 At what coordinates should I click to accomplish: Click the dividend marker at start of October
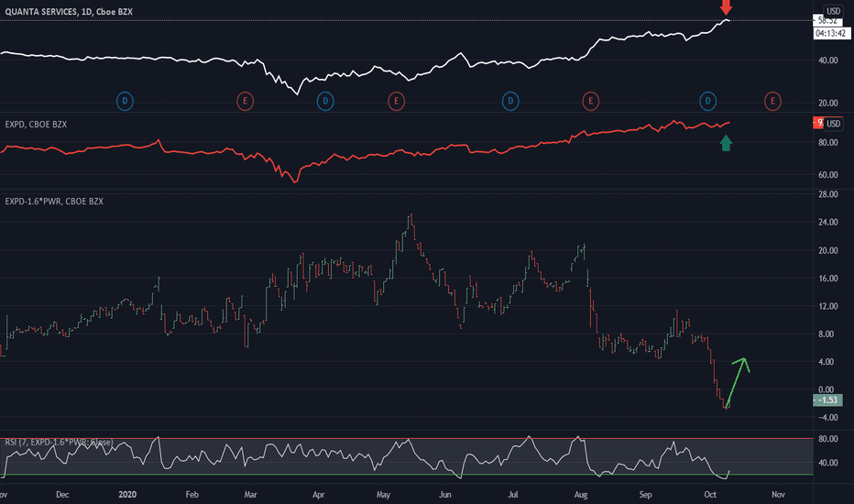(707, 101)
